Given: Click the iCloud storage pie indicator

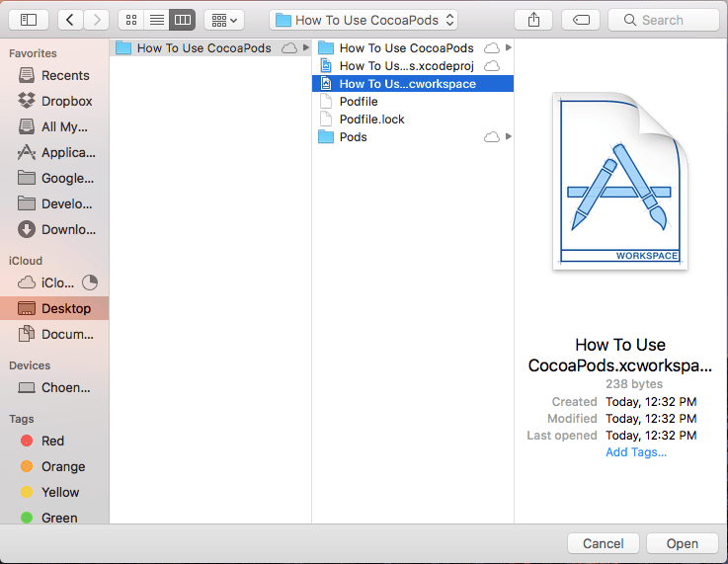Looking at the screenshot, I should 90,282.
